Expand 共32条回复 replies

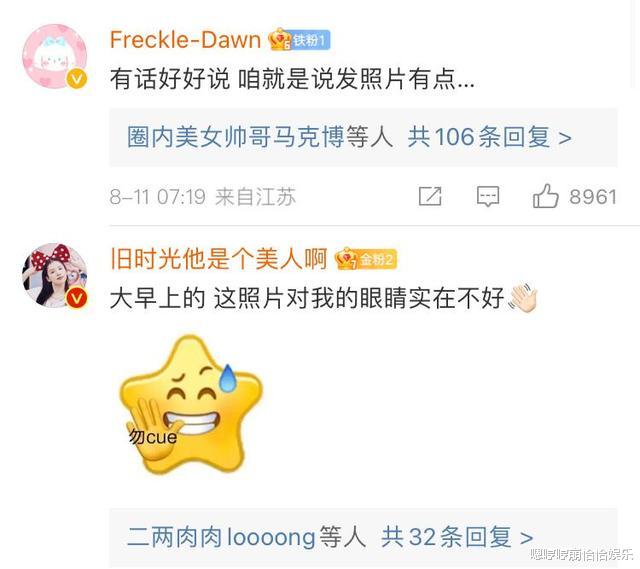click(x=457, y=537)
